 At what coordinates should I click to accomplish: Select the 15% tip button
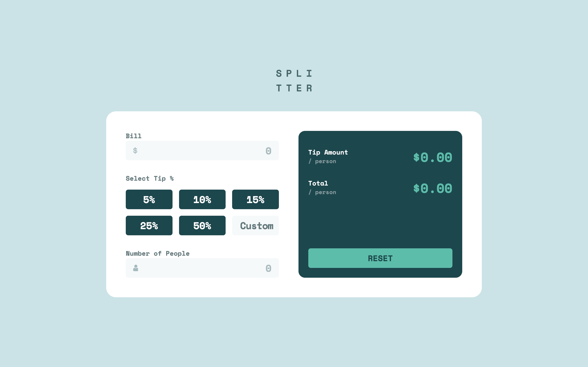coord(256,199)
